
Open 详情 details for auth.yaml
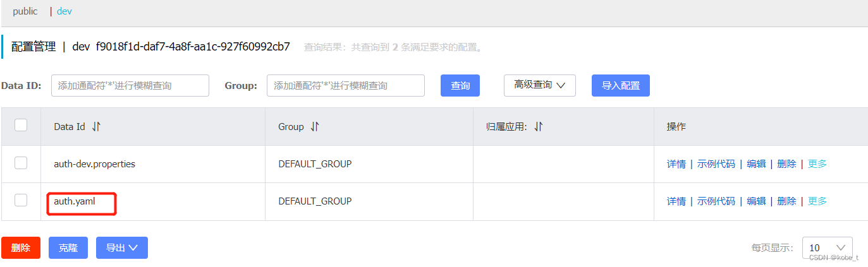pos(676,201)
